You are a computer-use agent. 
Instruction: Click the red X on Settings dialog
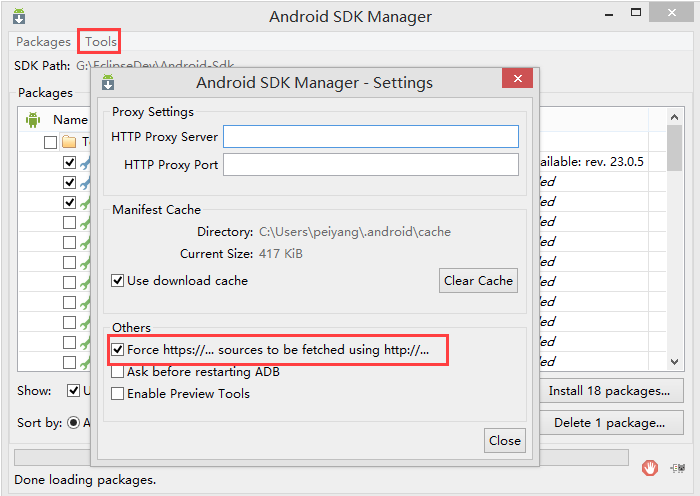[x=517, y=79]
